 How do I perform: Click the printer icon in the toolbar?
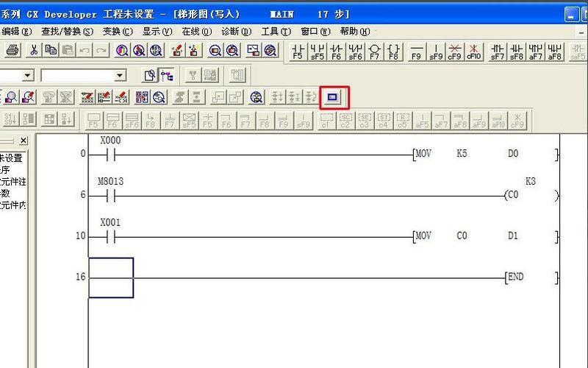12,50
